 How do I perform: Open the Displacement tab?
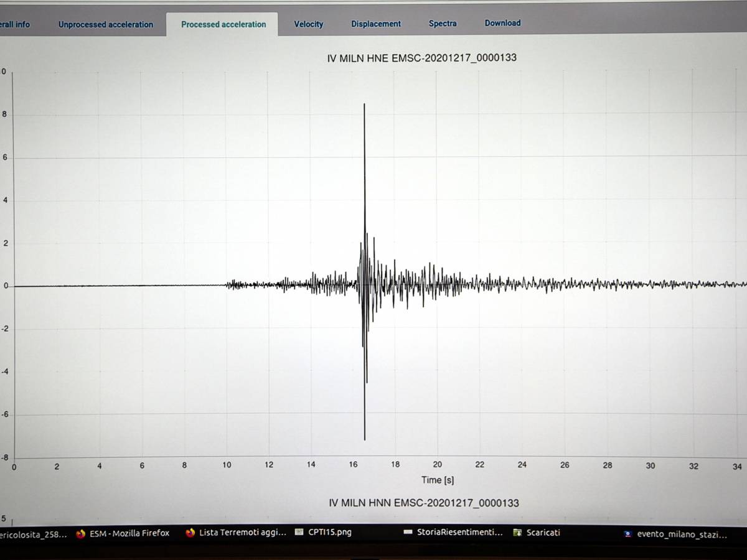[376, 24]
